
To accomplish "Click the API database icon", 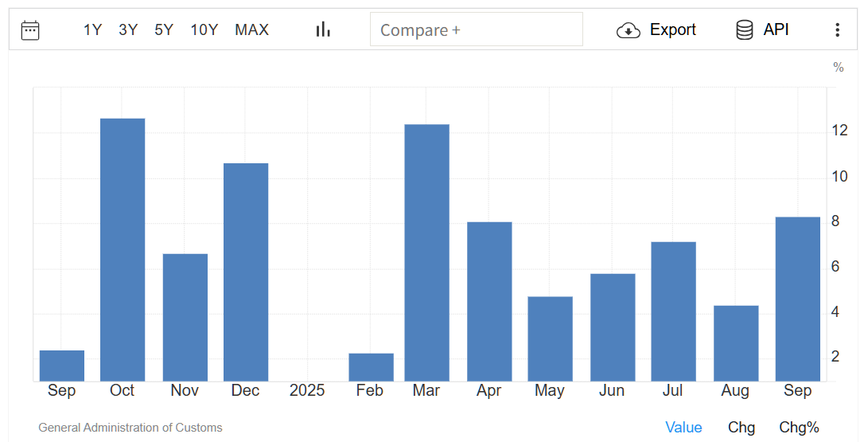I will pyautogui.click(x=745, y=30).
